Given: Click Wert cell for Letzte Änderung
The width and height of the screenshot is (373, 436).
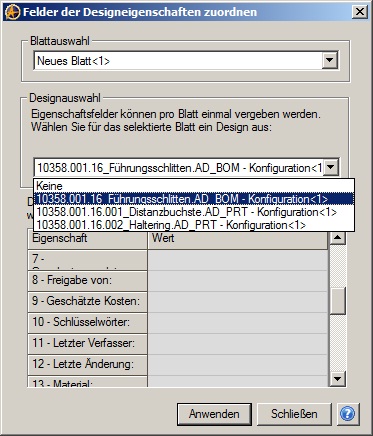Looking at the screenshot, I should click(x=238, y=365).
